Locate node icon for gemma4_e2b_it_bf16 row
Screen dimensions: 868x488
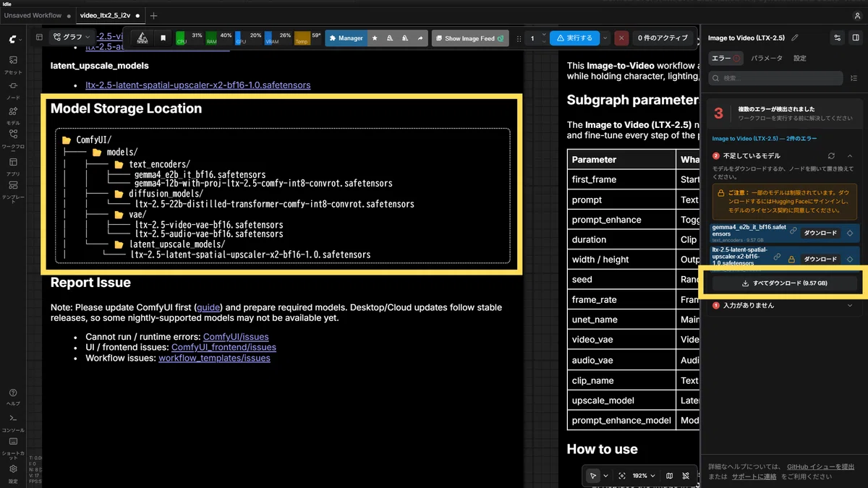click(850, 233)
